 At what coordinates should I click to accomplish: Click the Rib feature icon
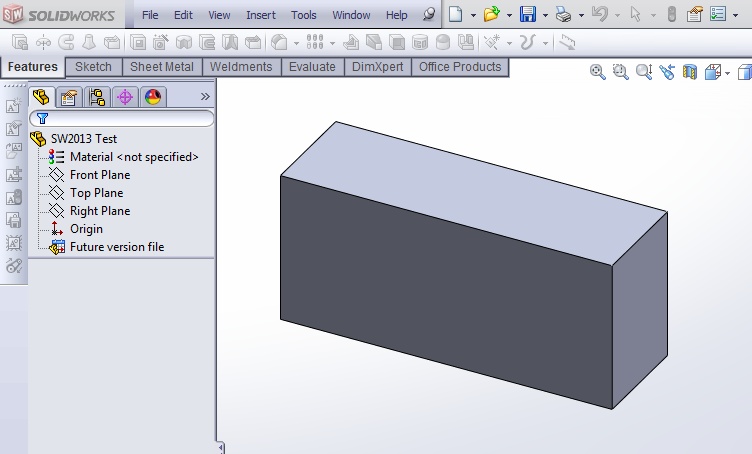tap(351, 43)
